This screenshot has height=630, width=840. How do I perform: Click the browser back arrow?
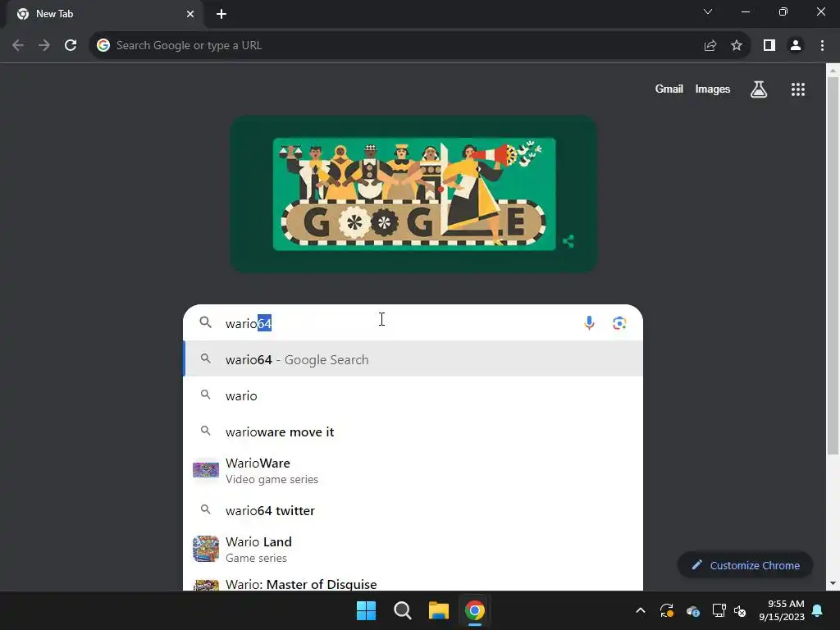(18, 46)
